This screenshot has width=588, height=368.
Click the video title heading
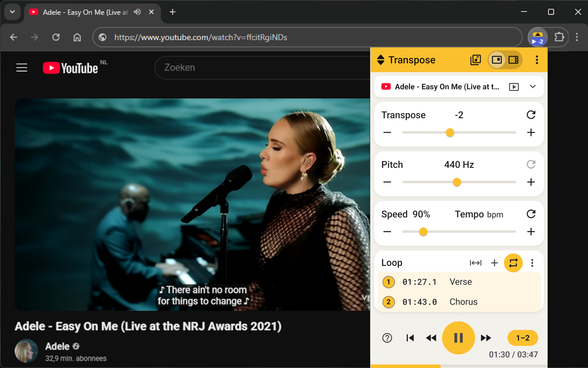pyautogui.click(x=148, y=326)
